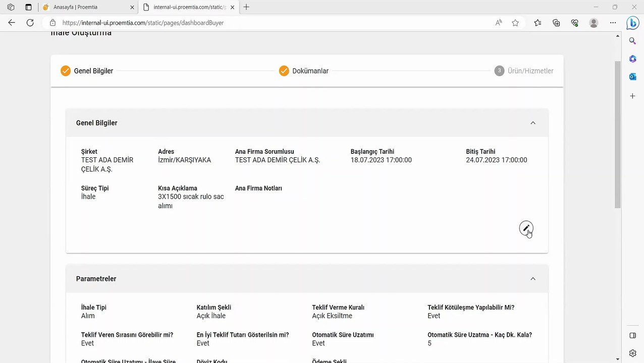This screenshot has width=644, height=363.
Task: Click the Süreç Tipi value İhale
Action: [88, 197]
